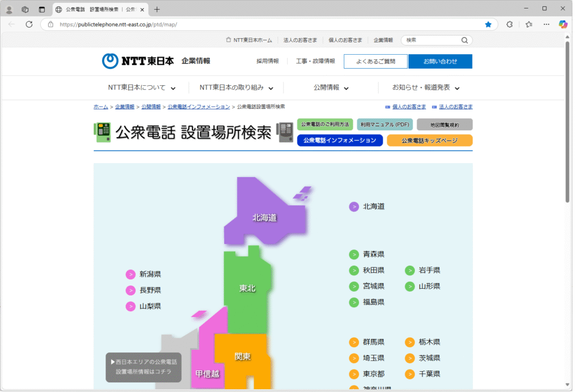Click the green arrow icon beside 福島県
The height and width of the screenshot is (392, 578).
point(354,302)
